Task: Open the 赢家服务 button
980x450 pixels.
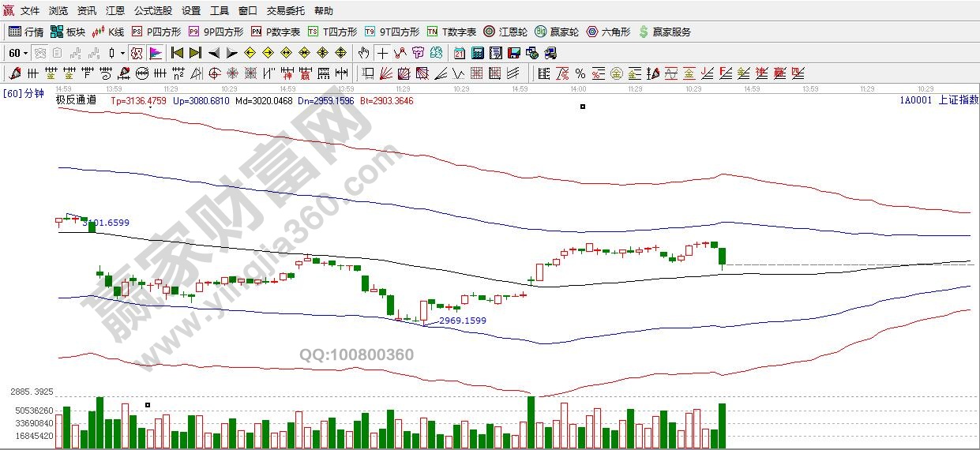Action: (664, 32)
